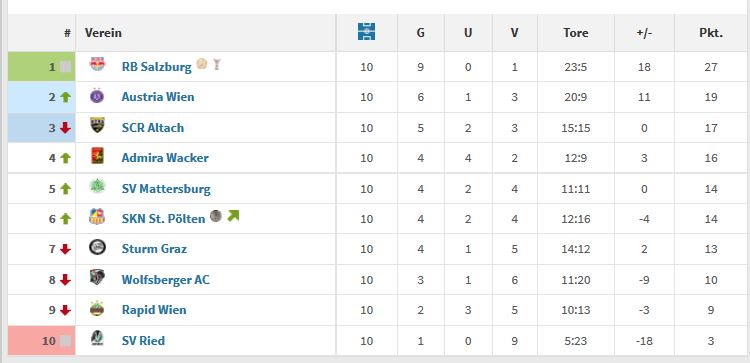Click the Wolfsberger AC club crest
Screen dimensions: 750x363
coord(97,277)
